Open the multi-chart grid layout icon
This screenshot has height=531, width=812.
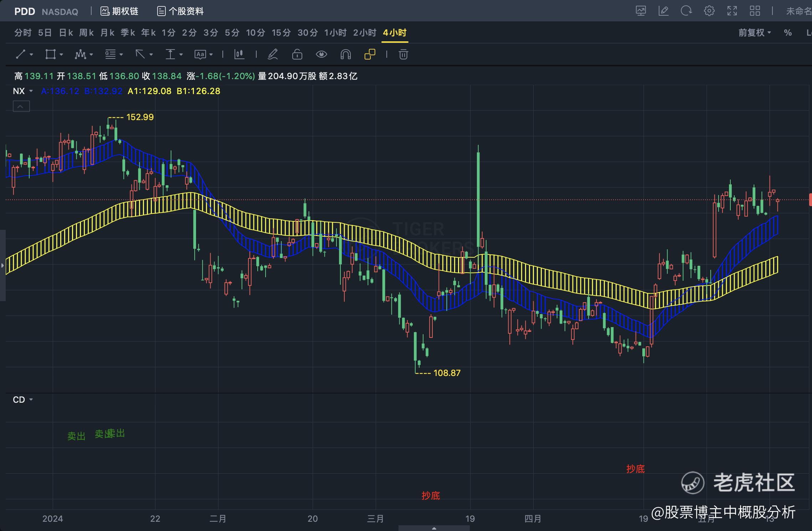click(755, 11)
